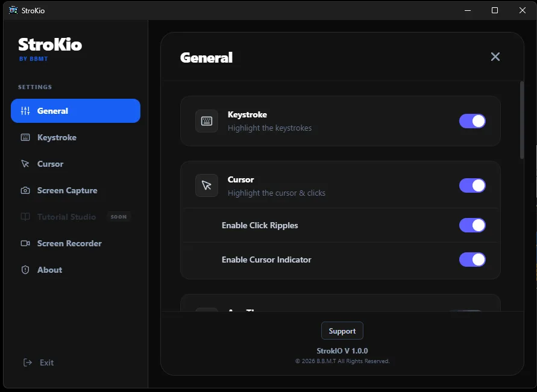This screenshot has height=392, width=537.
Task: Click the 'BY BBMT' subtitle
Action: [34, 59]
